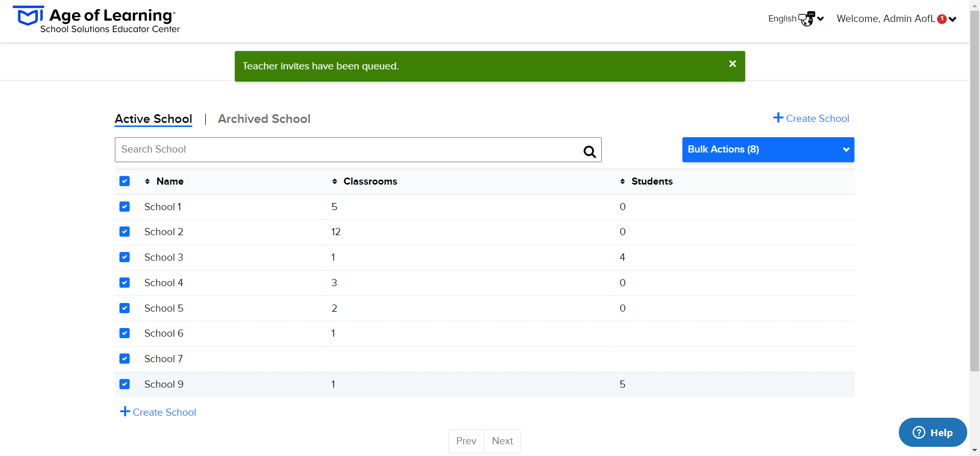
Task: Click the Help question mark icon
Action: [919, 433]
